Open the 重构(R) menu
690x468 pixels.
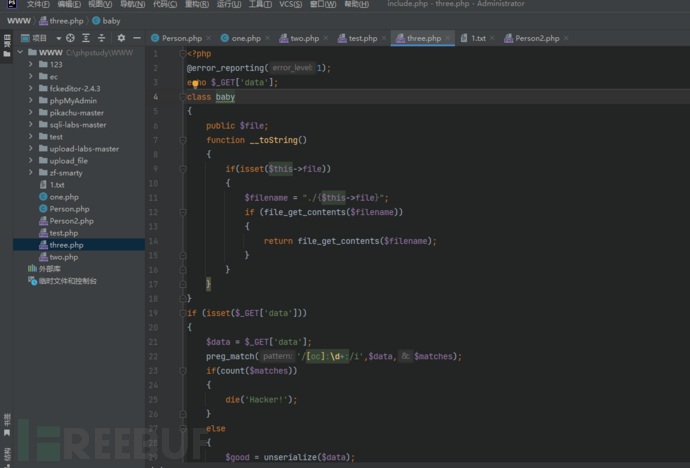click(197, 4)
